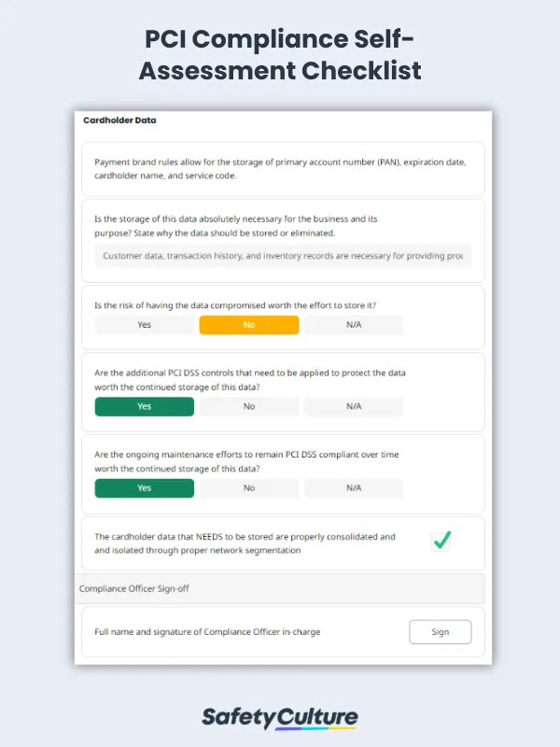Click the "Sign" button
This screenshot has height=747, width=560.
(x=440, y=631)
